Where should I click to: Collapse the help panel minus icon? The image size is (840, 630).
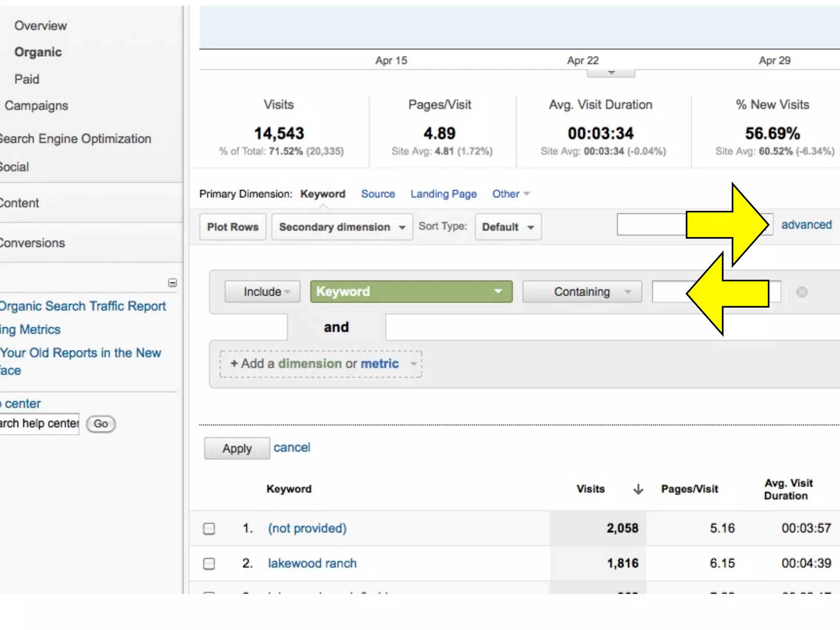pos(172,283)
